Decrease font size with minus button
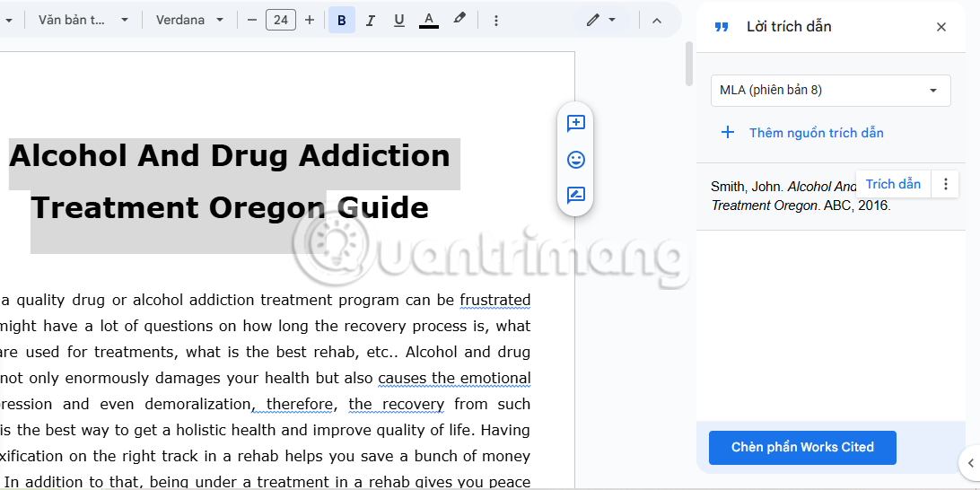 pyautogui.click(x=252, y=20)
